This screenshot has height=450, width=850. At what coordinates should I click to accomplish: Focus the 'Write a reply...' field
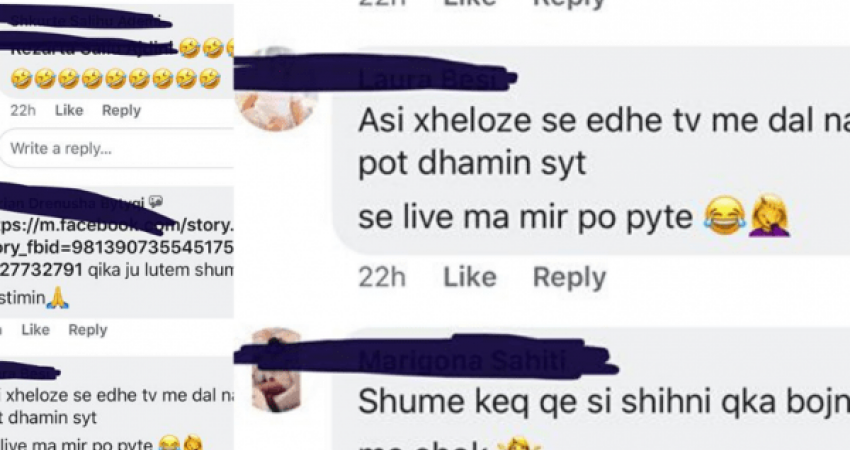(x=117, y=149)
